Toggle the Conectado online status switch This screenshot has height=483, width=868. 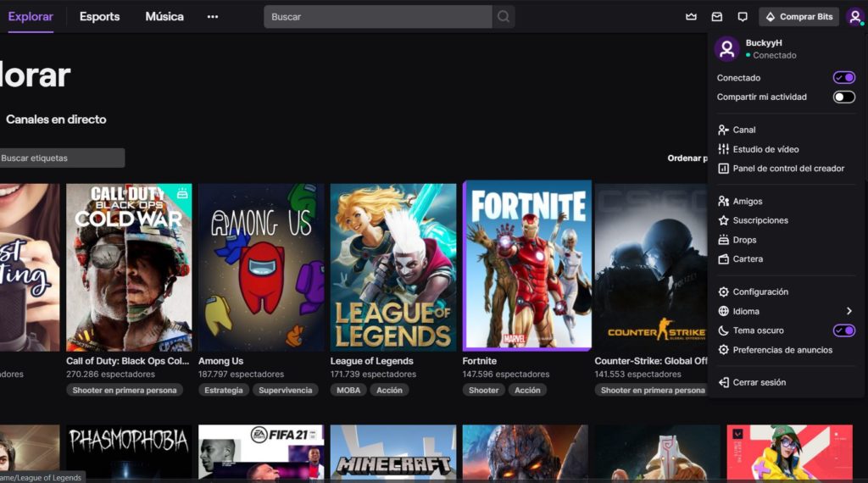(844, 77)
